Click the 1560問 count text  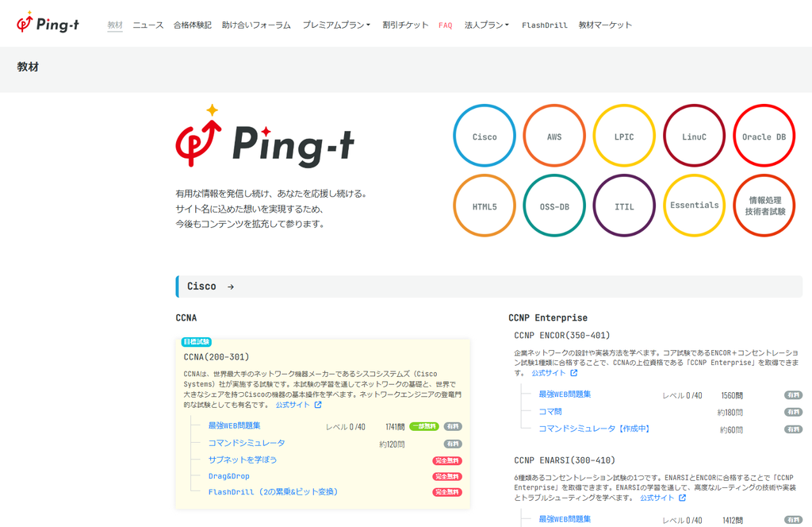point(732,396)
